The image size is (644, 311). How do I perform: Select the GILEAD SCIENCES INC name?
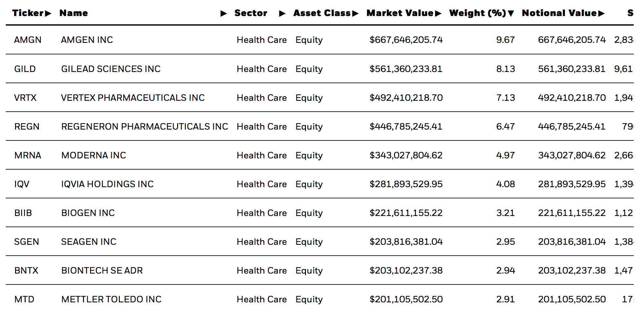(x=111, y=69)
